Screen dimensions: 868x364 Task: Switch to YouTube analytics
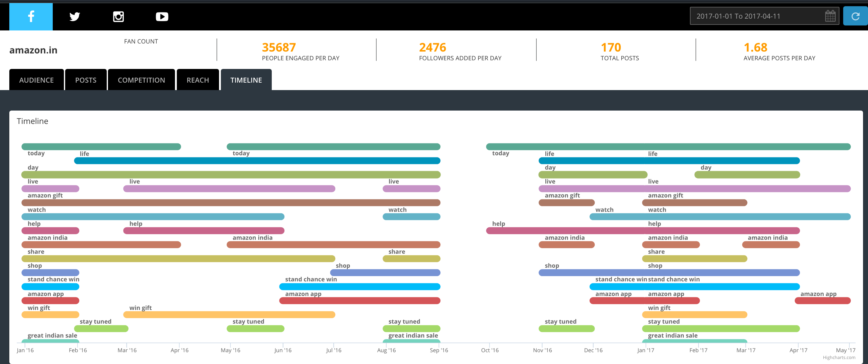162,16
